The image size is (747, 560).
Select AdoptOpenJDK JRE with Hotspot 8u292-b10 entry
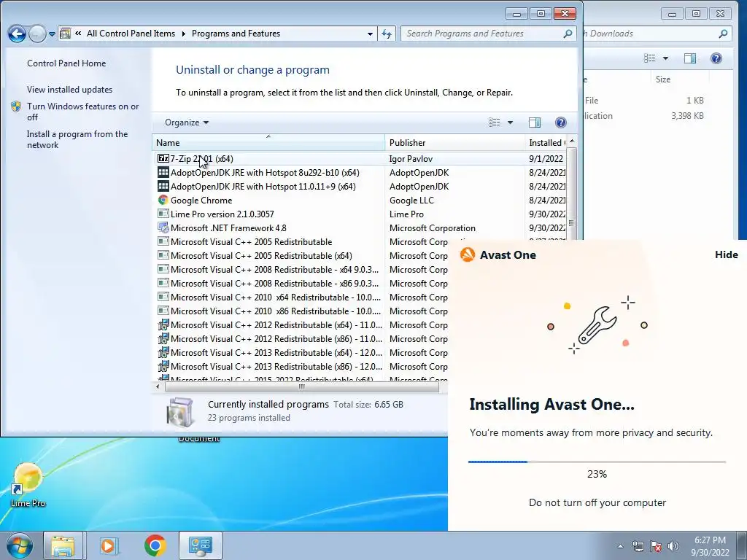265,172
